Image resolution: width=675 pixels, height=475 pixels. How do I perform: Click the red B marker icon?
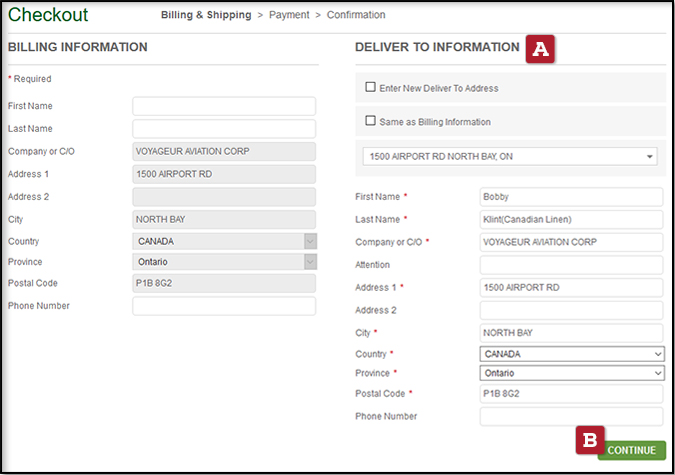click(x=591, y=440)
